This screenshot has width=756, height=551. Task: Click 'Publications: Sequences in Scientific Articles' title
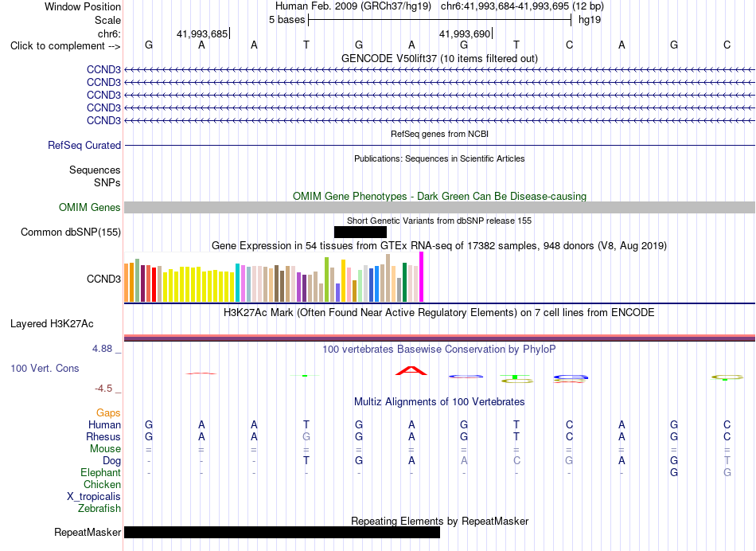pos(440,158)
